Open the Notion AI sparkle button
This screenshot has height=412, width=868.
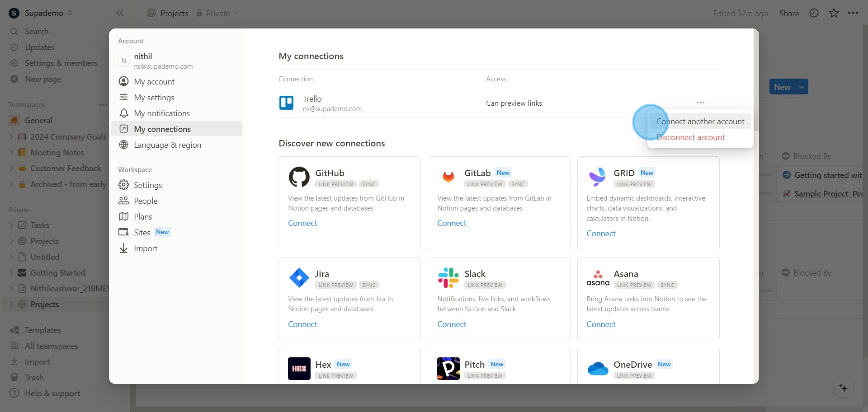tap(843, 388)
